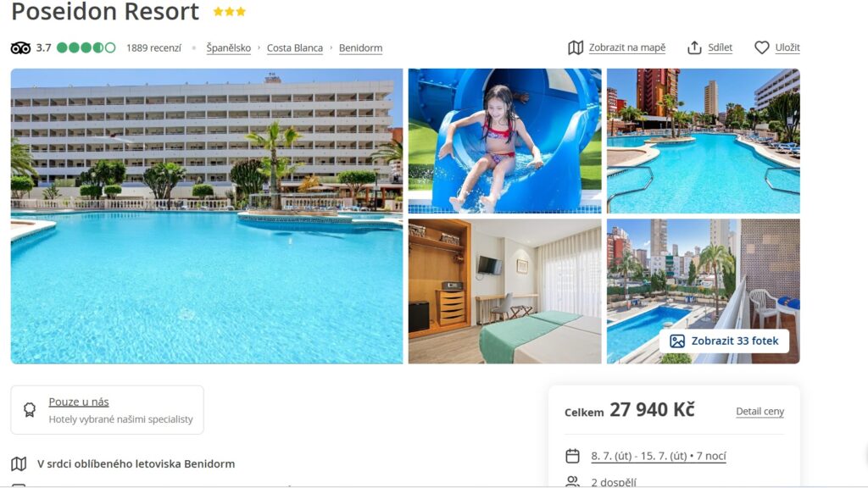Click the map icon beside V srdci letoviska
Screen dimensions: 868x488
(19, 463)
